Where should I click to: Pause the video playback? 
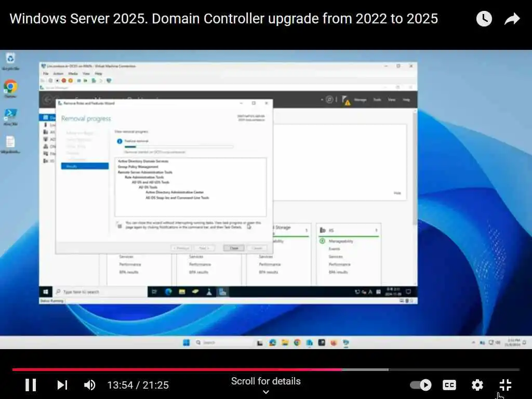pos(31,385)
